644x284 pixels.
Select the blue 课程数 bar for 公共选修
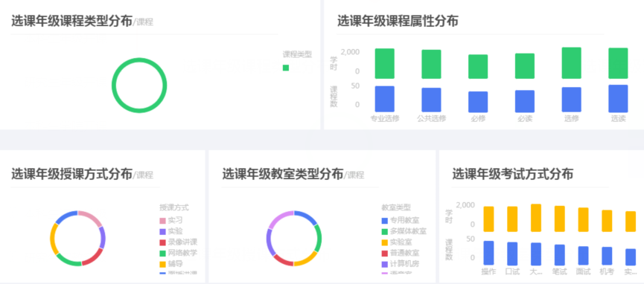pos(431,100)
